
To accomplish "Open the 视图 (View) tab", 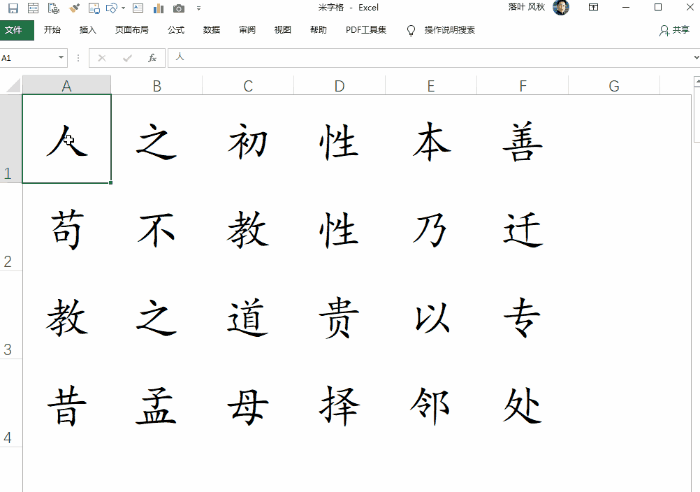I will (283, 30).
